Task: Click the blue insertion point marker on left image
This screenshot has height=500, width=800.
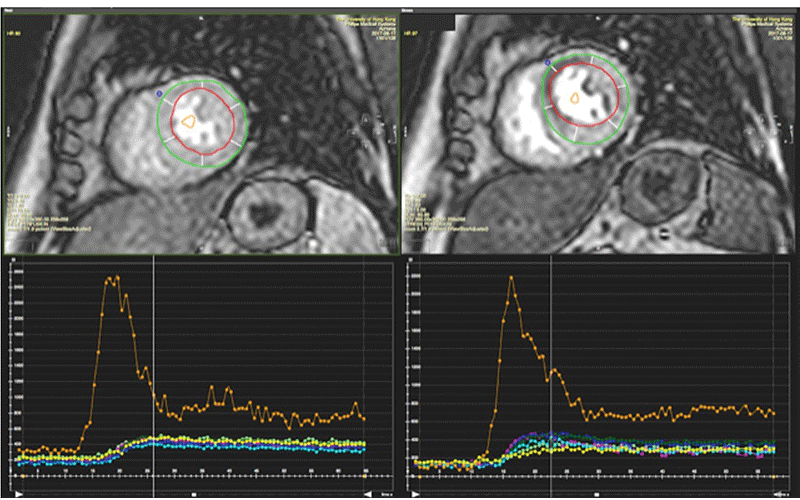Action: (159, 95)
